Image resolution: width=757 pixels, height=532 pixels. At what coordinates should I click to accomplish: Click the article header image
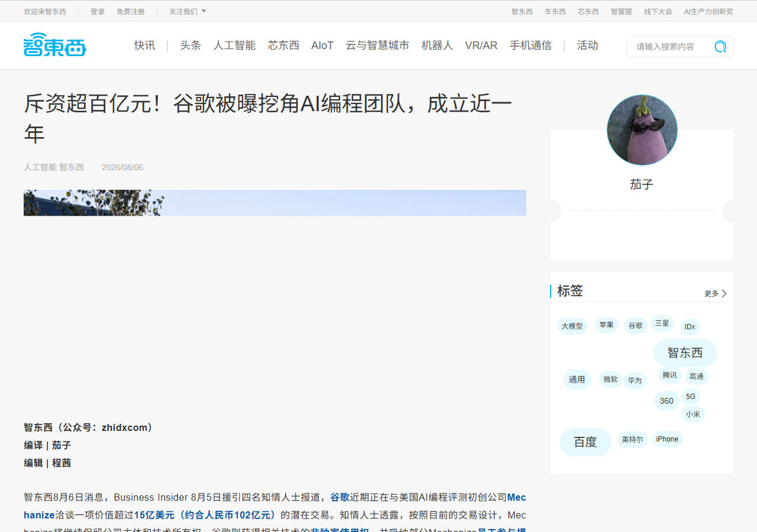tap(275, 203)
